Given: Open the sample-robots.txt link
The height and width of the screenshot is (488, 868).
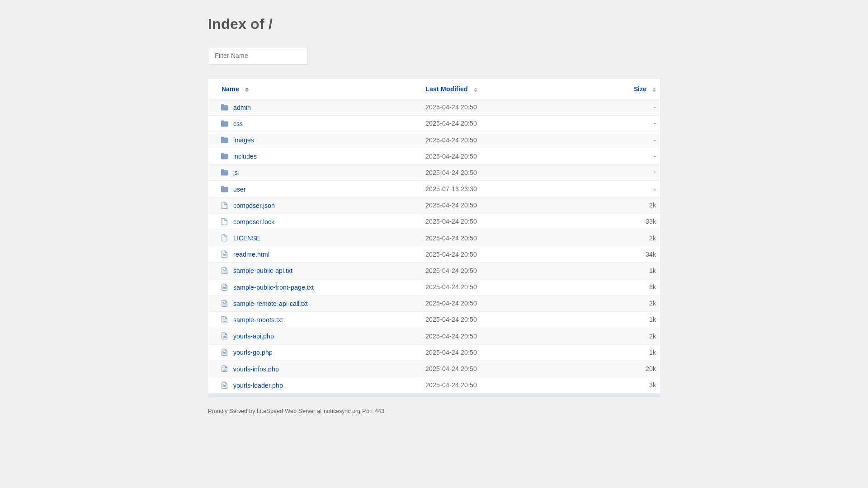Looking at the screenshot, I should [258, 320].
